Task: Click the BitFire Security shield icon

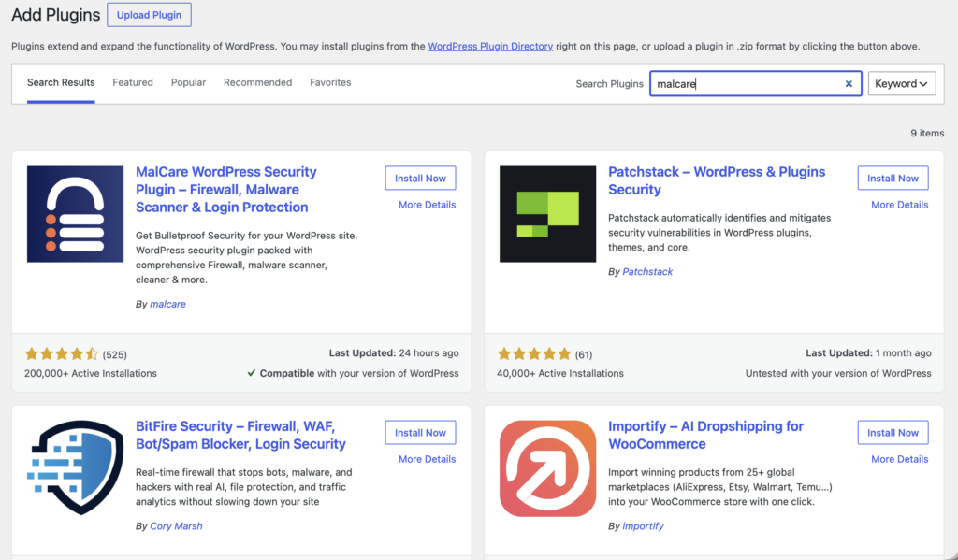Action: [75, 467]
